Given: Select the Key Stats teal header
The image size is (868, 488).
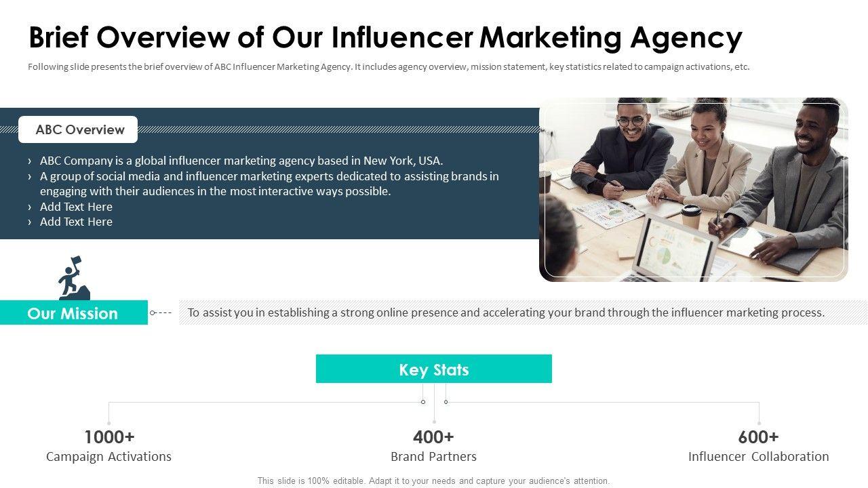Looking at the screenshot, I should (x=433, y=369).
